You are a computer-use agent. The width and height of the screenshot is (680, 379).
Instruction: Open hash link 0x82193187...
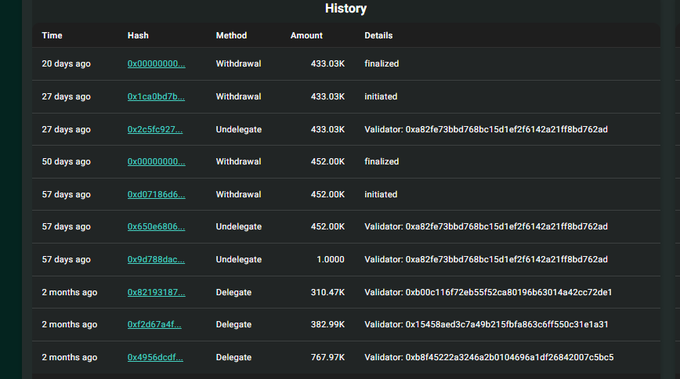click(156, 293)
